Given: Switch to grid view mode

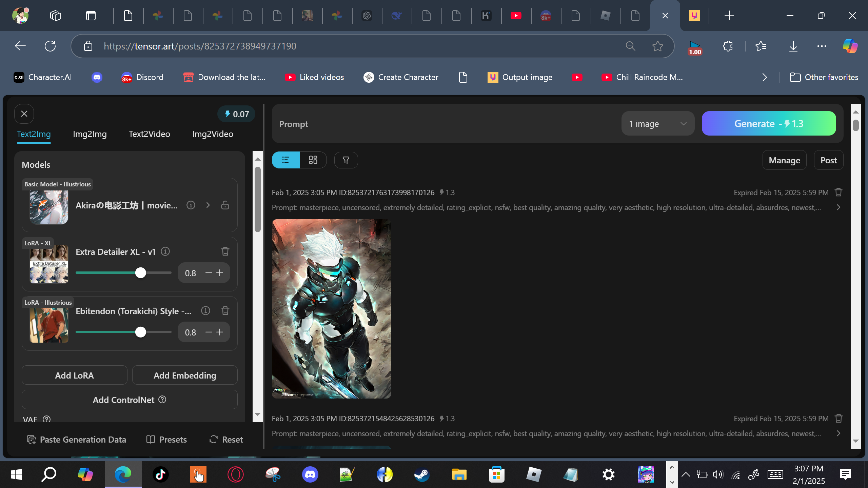Looking at the screenshot, I should [x=313, y=160].
